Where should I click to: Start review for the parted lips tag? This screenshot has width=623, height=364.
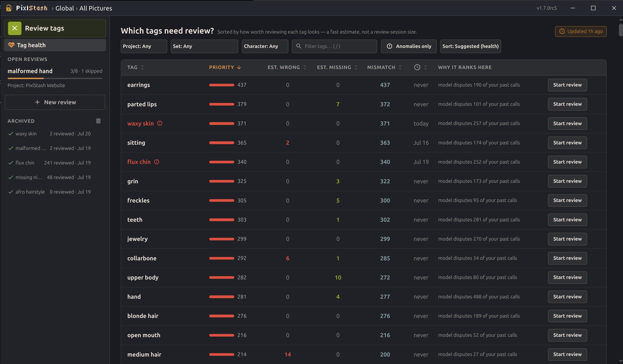pyautogui.click(x=567, y=104)
